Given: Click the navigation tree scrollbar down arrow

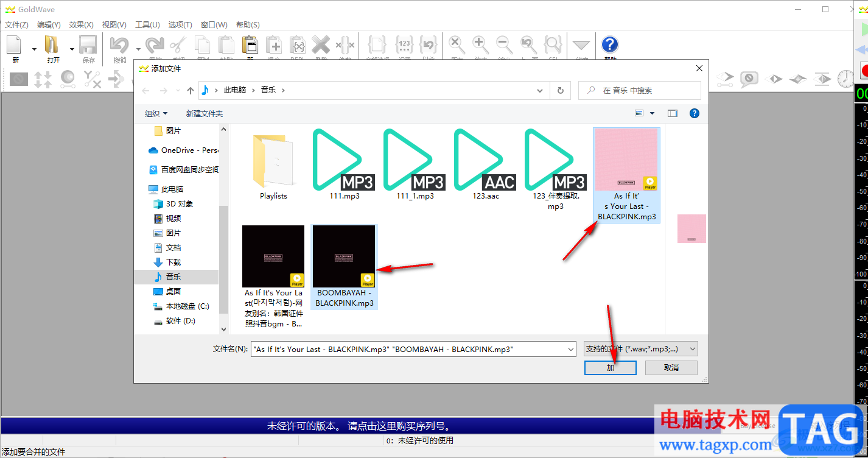Looking at the screenshot, I should [x=223, y=328].
